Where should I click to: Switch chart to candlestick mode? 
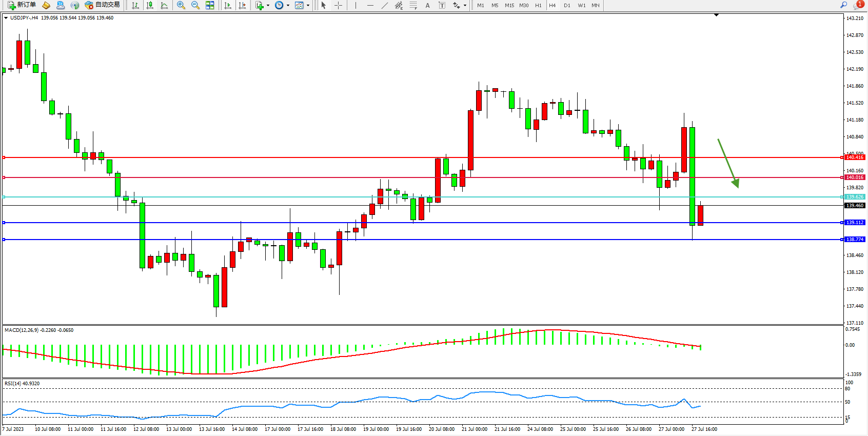point(150,5)
